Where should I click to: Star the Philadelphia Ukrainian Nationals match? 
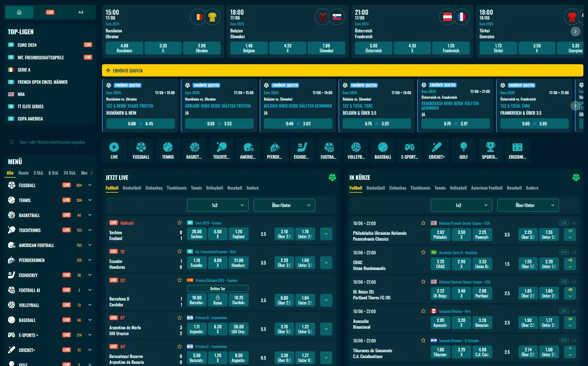[x=423, y=223]
